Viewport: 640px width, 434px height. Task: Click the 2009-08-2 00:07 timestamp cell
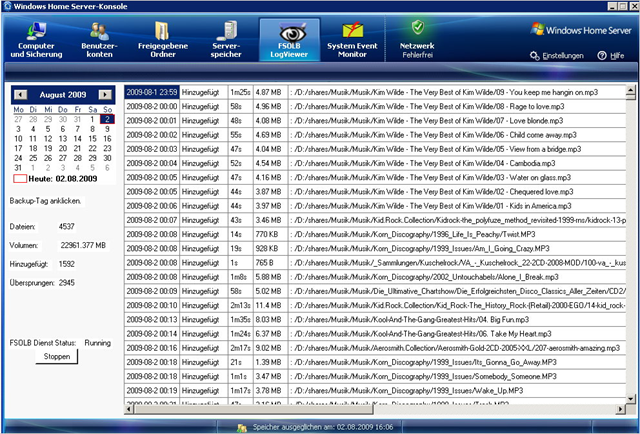pyautogui.click(x=152, y=220)
